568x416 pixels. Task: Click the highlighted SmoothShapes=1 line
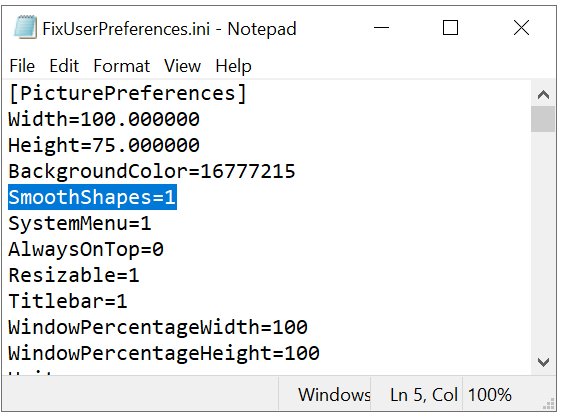[92, 197]
